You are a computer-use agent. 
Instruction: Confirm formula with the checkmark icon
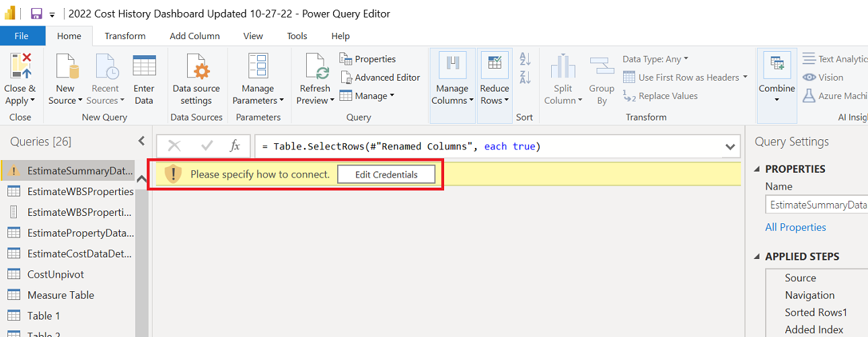point(207,146)
